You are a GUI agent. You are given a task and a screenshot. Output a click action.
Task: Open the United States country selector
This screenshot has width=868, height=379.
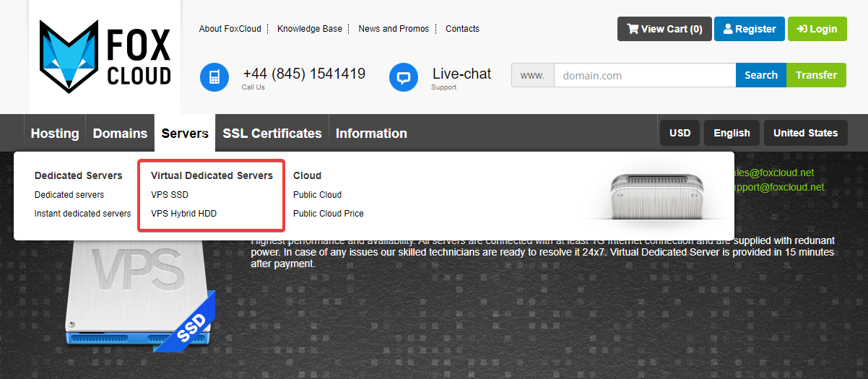(805, 133)
